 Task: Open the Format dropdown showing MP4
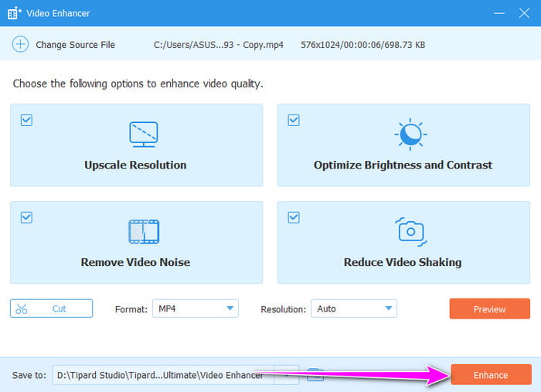tap(195, 308)
